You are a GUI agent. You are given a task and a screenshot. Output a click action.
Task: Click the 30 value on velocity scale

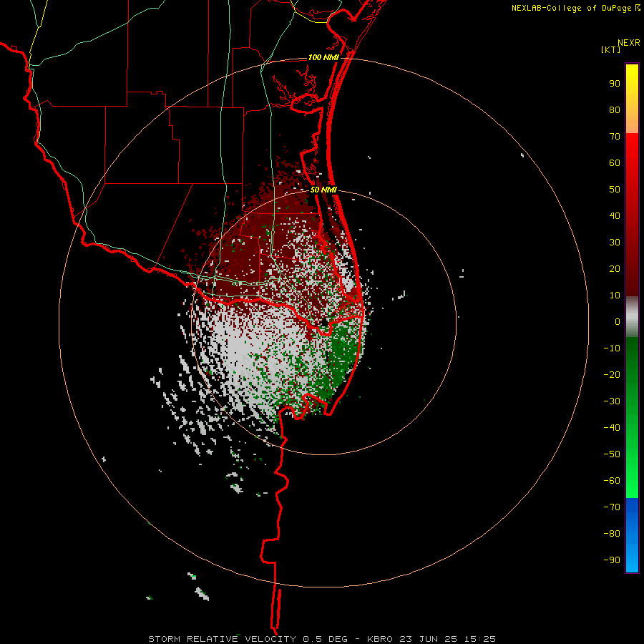615,243
